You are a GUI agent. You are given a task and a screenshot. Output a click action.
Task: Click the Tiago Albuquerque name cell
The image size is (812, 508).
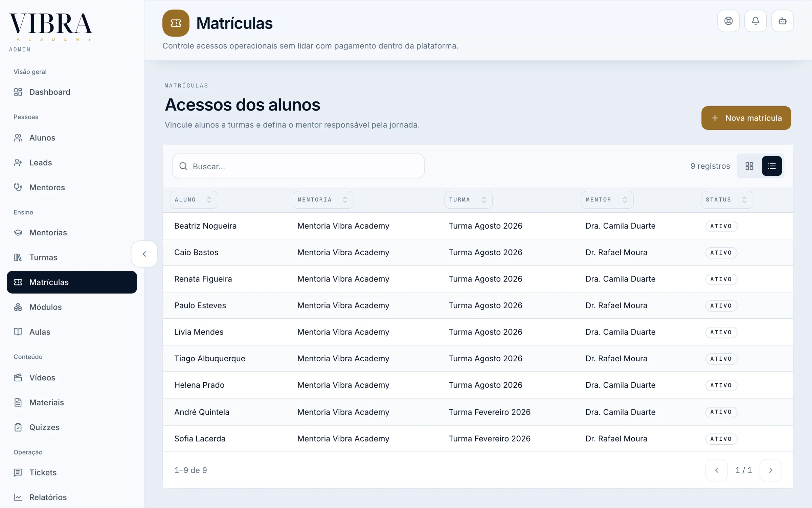coord(210,359)
